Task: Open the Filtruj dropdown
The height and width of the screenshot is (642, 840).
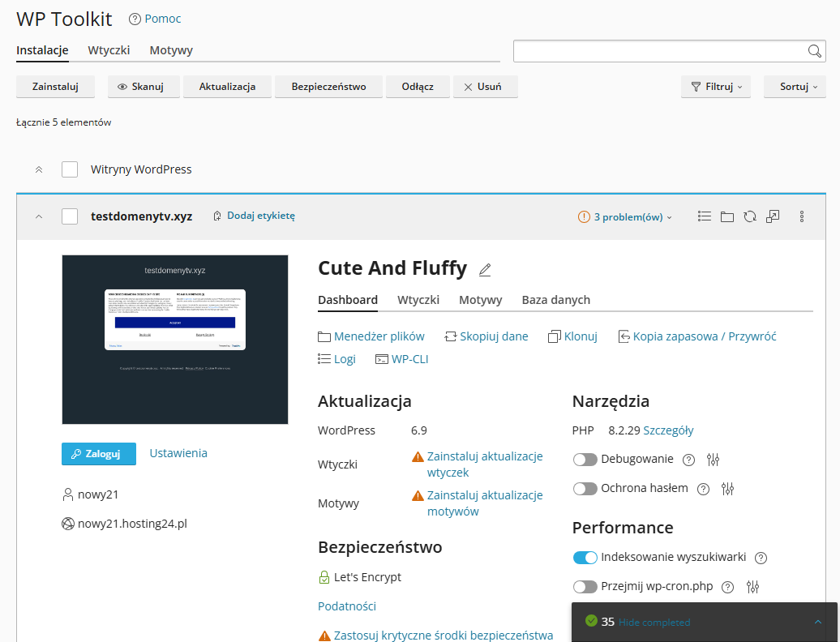Action: tap(716, 87)
